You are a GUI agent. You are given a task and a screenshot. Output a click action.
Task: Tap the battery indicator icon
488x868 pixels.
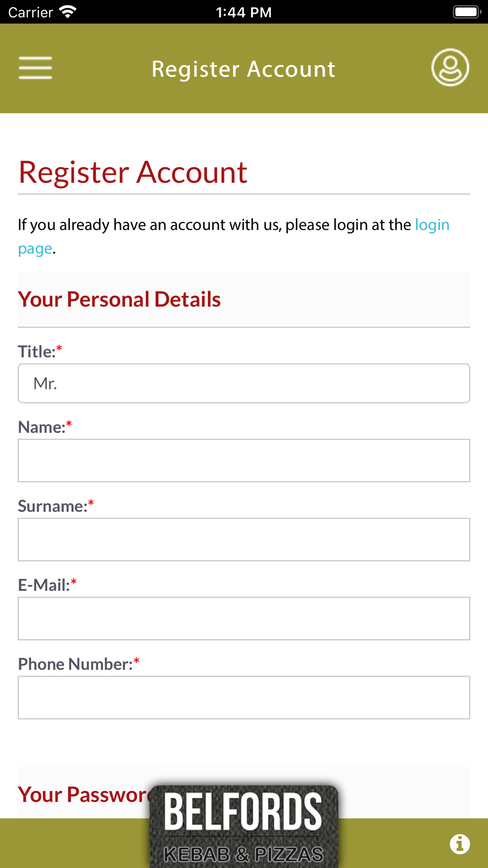tap(467, 12)
